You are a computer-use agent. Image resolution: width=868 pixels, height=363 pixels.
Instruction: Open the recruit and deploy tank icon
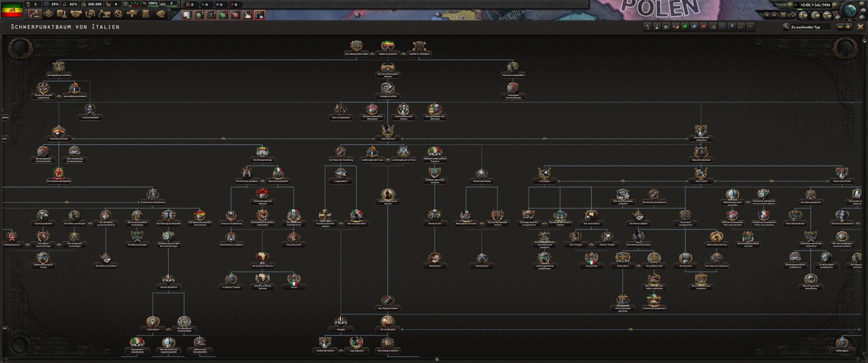[132, 14]
